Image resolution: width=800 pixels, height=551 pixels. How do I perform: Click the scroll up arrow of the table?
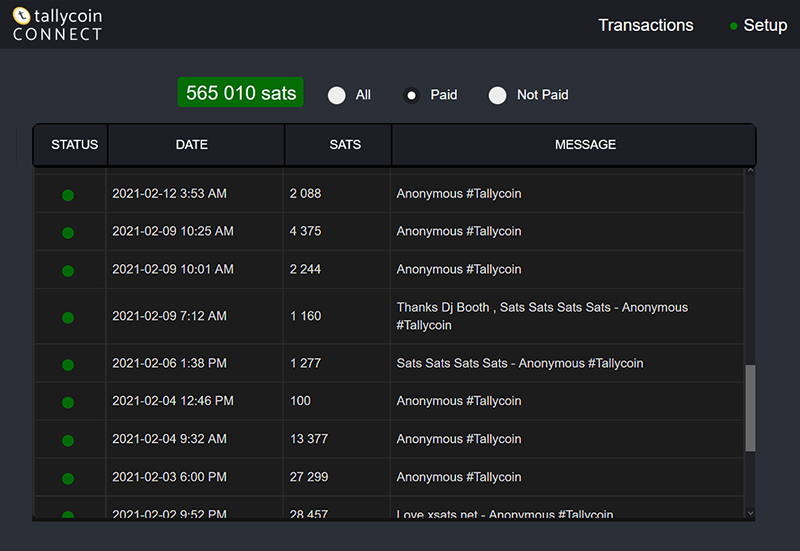(x=750, y=171)
